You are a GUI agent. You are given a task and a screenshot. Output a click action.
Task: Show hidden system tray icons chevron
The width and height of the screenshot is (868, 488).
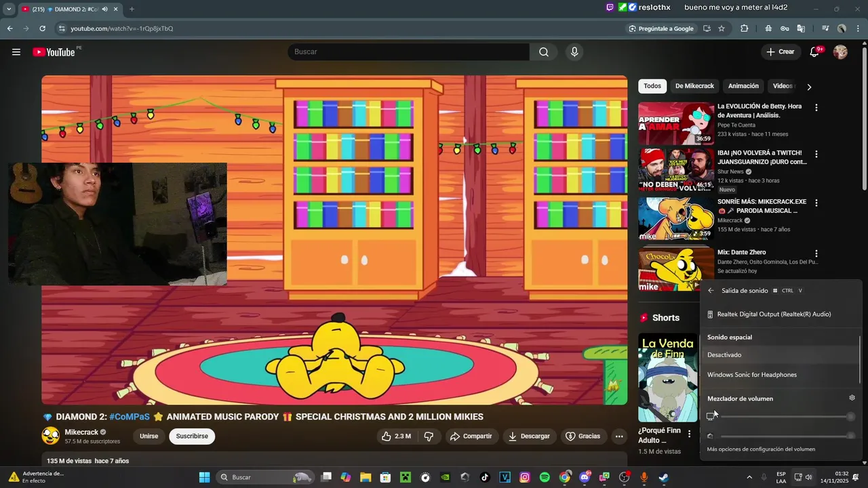point(749,477)
